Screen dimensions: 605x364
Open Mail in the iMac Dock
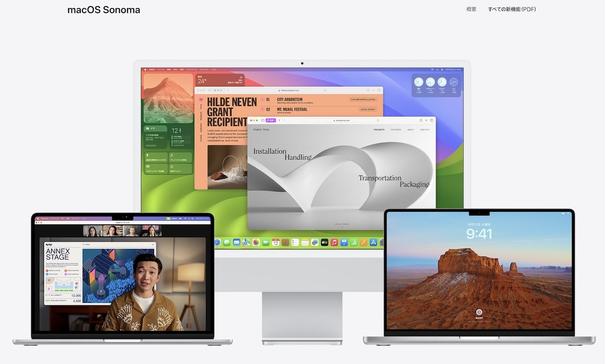[x=236, y=242]
